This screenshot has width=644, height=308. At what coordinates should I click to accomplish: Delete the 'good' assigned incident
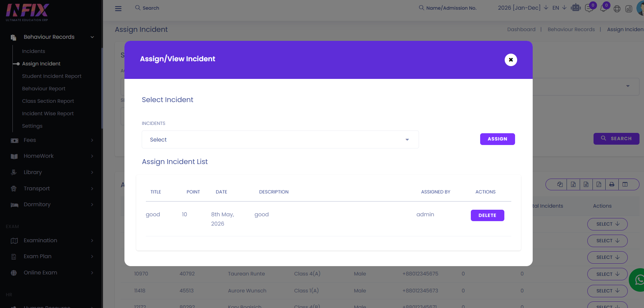click(x=487, y=215)
